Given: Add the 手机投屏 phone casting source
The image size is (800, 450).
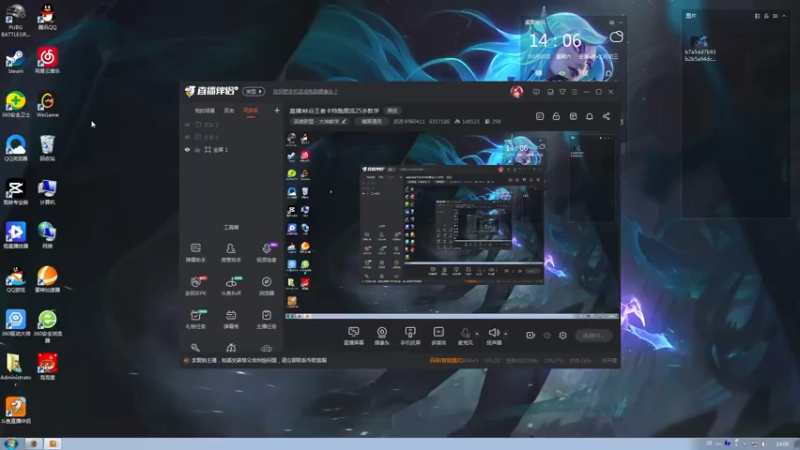Looking at the screenshot, I should tap(410, 336).
